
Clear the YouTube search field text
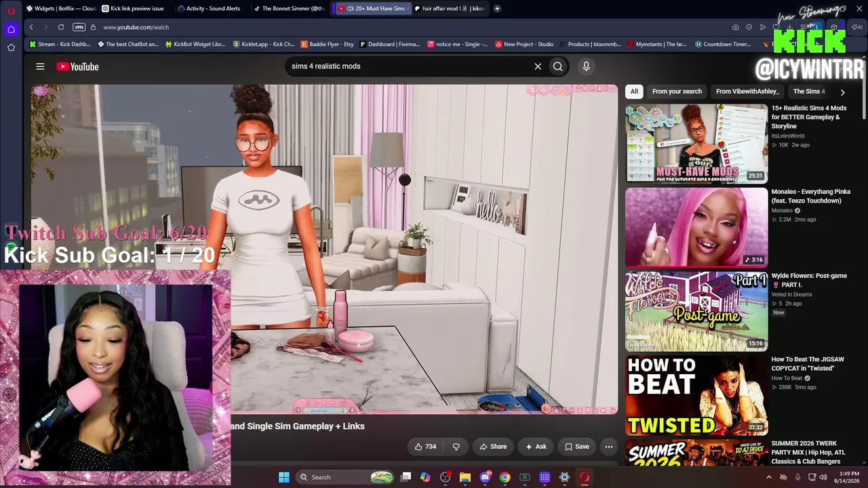[x=538, y=66]
